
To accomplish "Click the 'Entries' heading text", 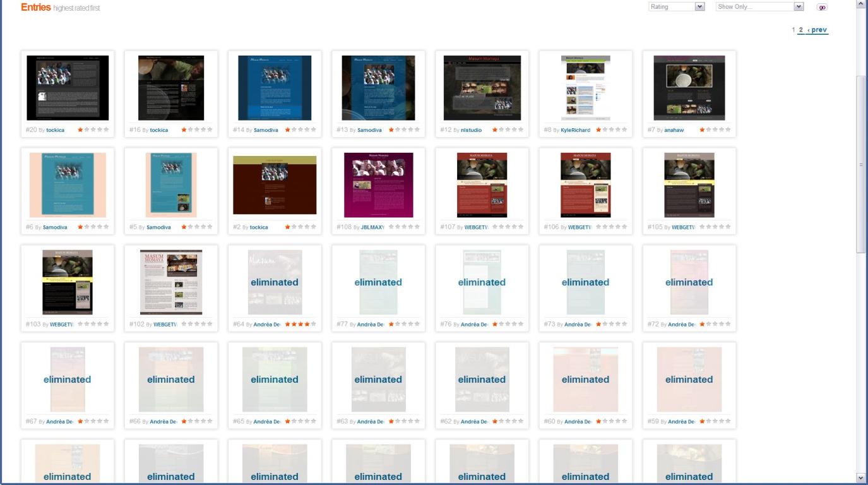I will 35,7.
